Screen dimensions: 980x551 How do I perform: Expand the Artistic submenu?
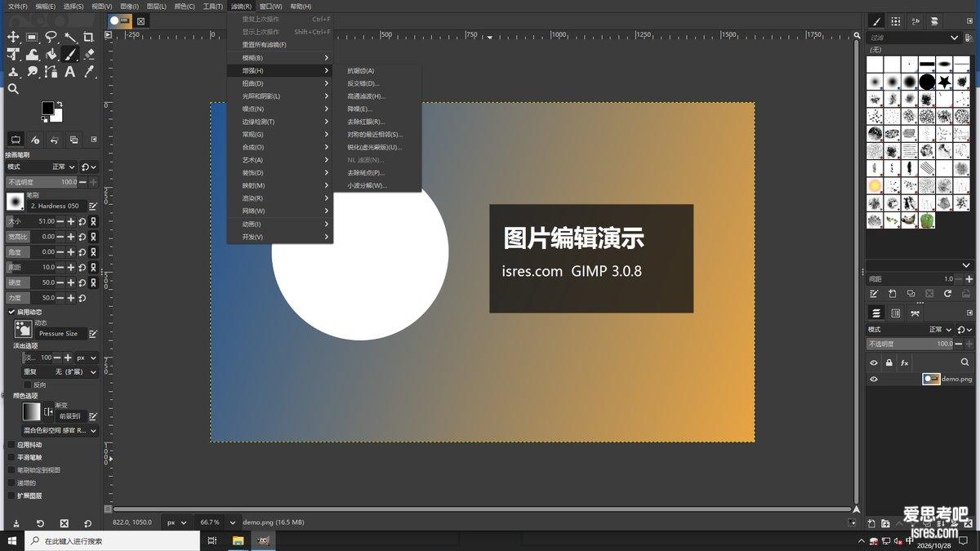280,160
